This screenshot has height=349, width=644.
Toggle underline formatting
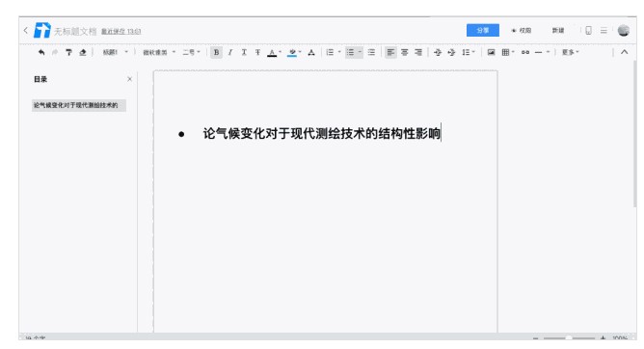click(x=244, y=52)
